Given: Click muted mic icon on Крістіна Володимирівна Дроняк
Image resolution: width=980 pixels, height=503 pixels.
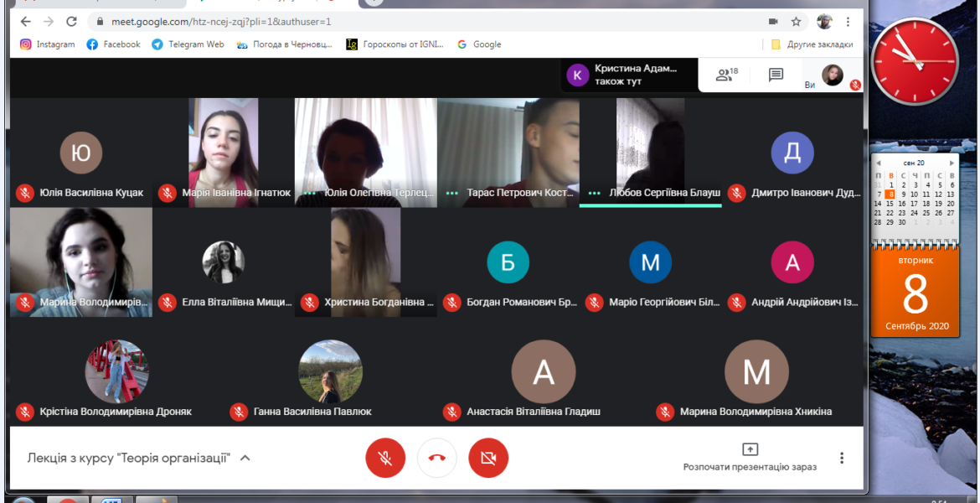Looking at the screenshot, I should [25, 412].
